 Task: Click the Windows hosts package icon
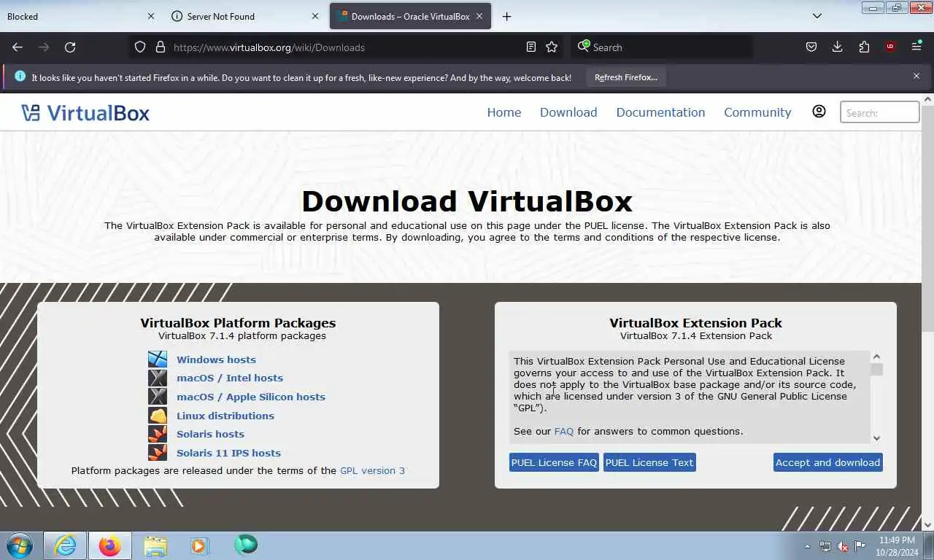coord(158,359)
